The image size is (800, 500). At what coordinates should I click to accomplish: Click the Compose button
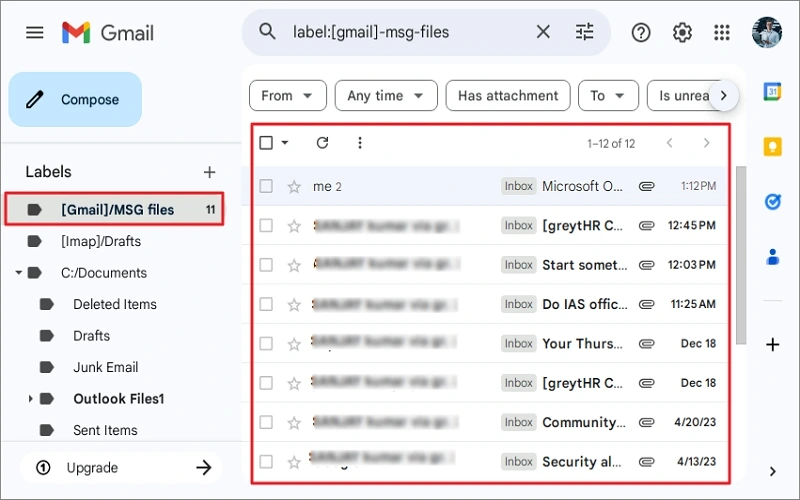coord(75,99)
